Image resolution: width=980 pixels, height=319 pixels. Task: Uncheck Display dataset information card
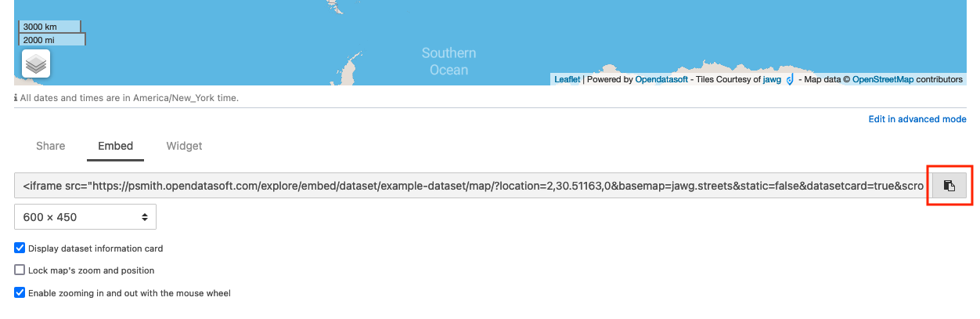point(20,248)
